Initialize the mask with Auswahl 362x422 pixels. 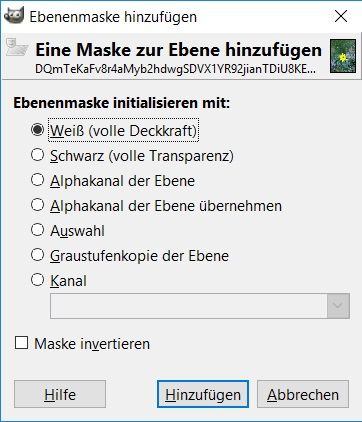pos(37,230)
